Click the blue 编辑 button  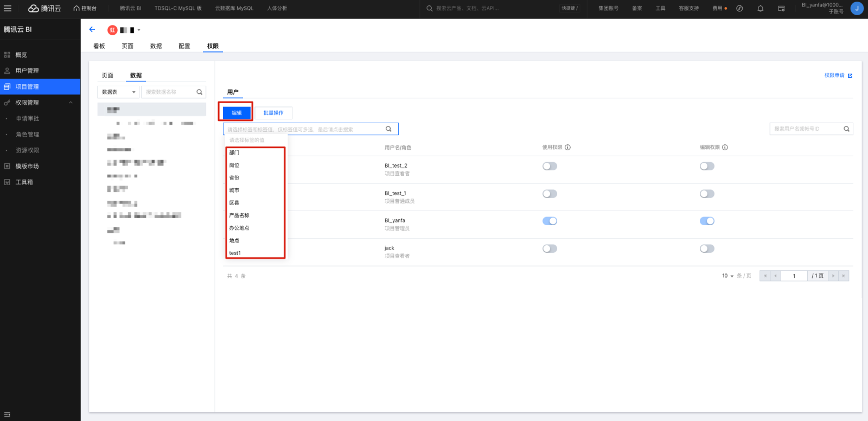click(237, 113)
